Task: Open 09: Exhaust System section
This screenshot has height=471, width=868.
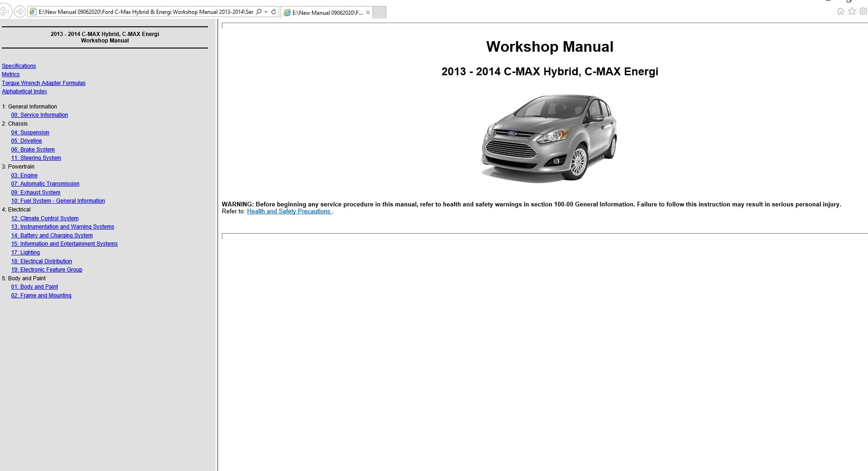Action: coord(36,193)
